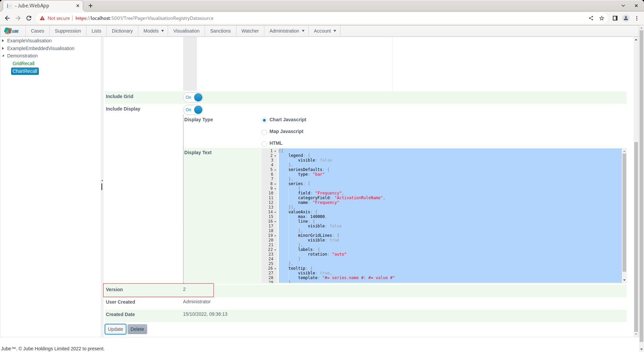Open the Account dropdown menu
Image resolution: width=644 pixels, height=352 pixels.
(324, 31)
